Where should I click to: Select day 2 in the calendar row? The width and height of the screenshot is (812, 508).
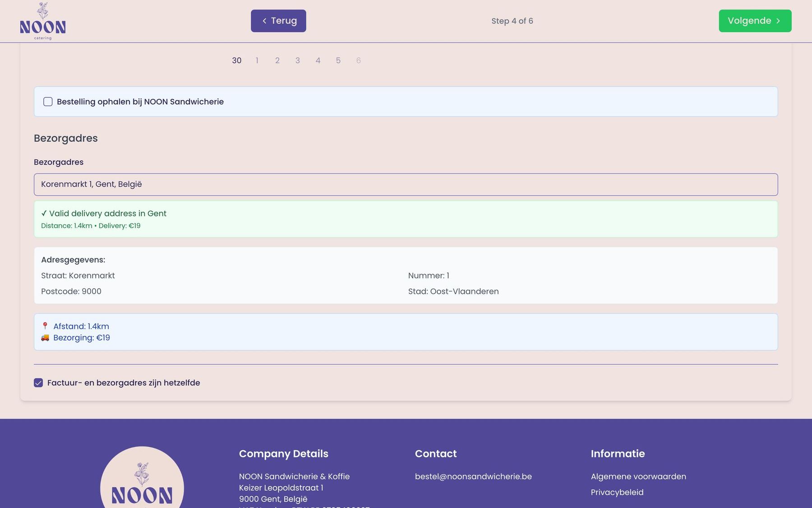point(277,61)
